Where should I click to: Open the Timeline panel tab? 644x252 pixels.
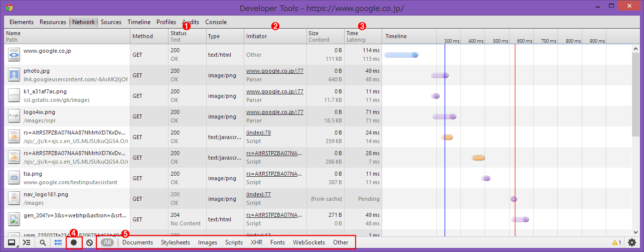pos(139,22)
